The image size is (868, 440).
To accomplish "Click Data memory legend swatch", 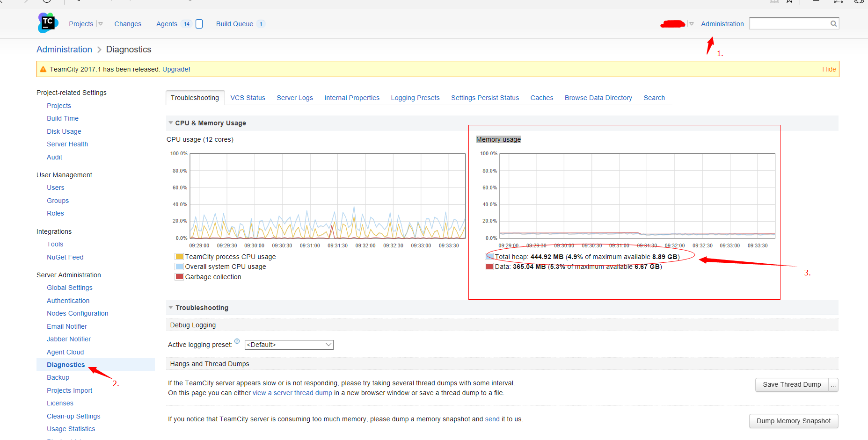I will pyautogui.click(x=489, y=267).
